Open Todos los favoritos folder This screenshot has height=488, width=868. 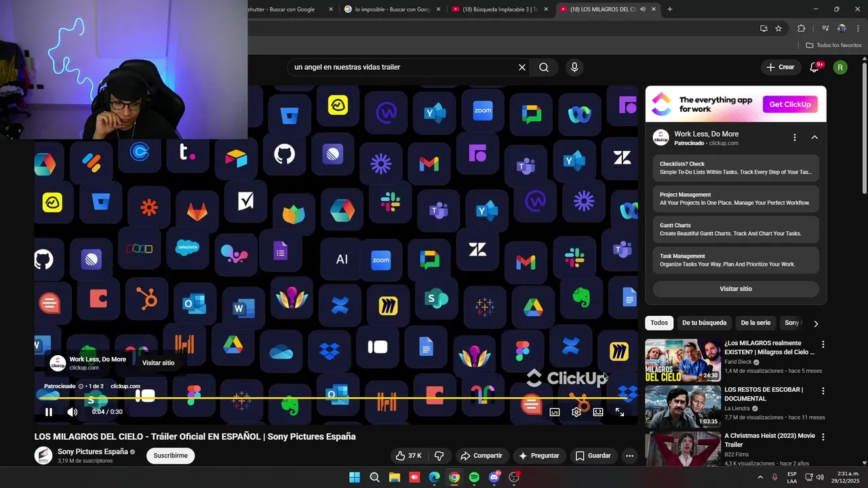point(833,45)
